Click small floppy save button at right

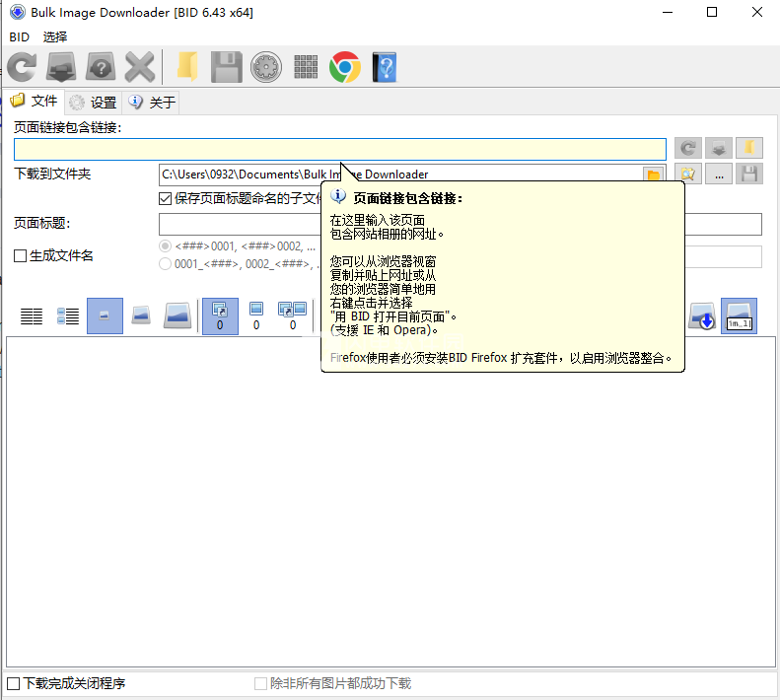[x=749, y=174]
